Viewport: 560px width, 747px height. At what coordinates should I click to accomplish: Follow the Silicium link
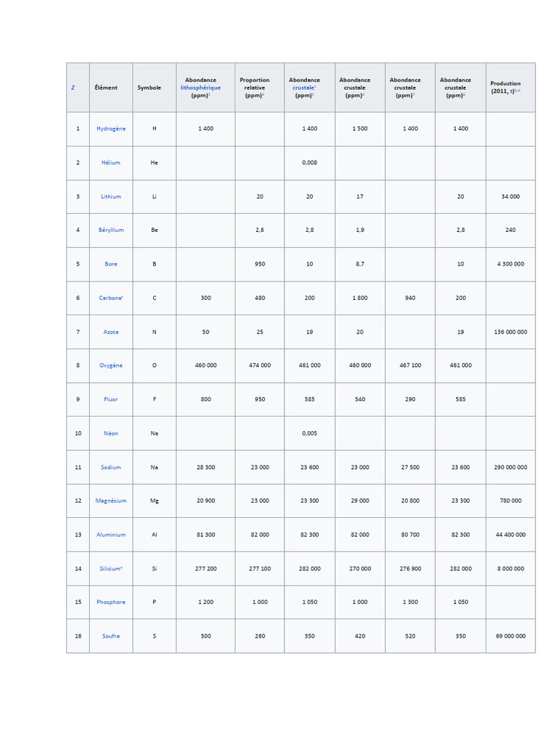click(109, 568)
